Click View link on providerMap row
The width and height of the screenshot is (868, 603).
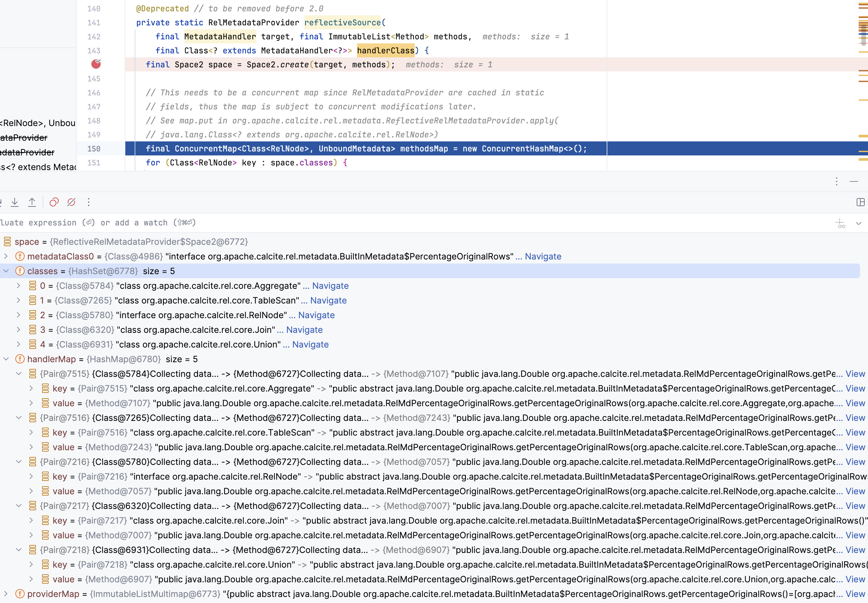pos(855,594)
